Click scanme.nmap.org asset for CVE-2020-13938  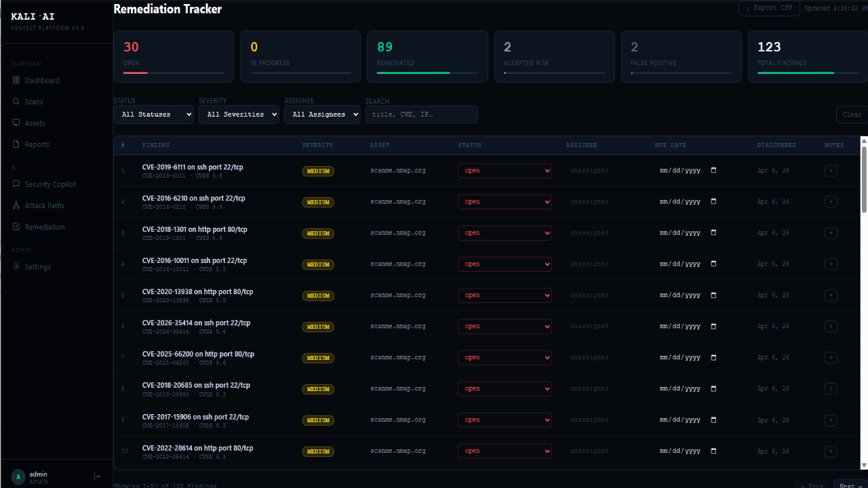pos(398,296)
